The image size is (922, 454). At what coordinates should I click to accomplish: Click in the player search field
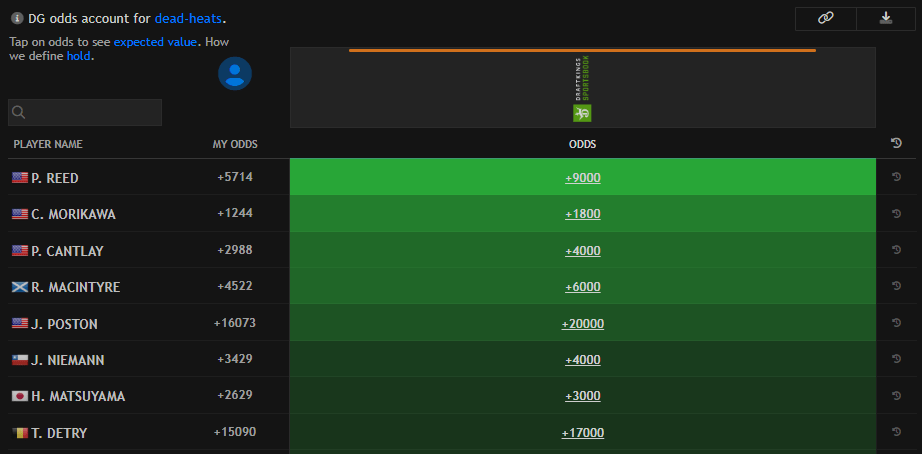[x=85, y=112]
